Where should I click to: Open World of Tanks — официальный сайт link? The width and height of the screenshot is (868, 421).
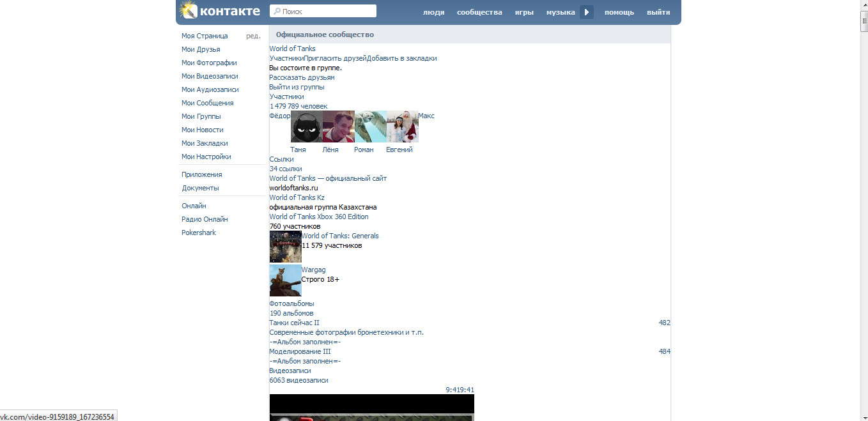point(328,178)
